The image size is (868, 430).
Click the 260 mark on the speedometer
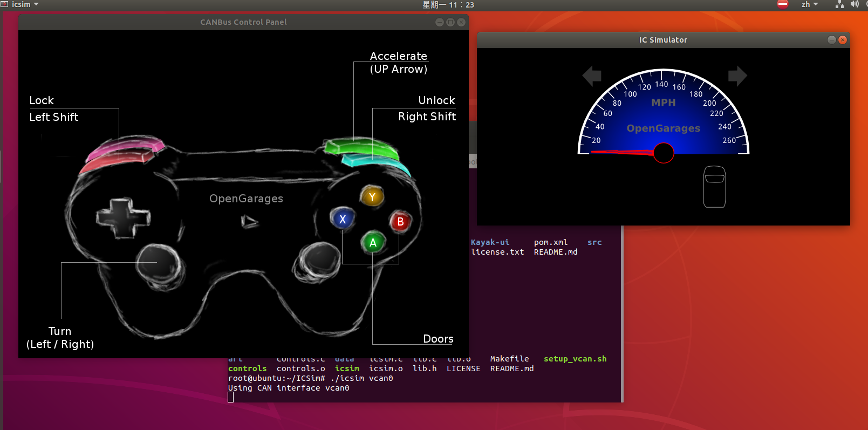(729, 140)
